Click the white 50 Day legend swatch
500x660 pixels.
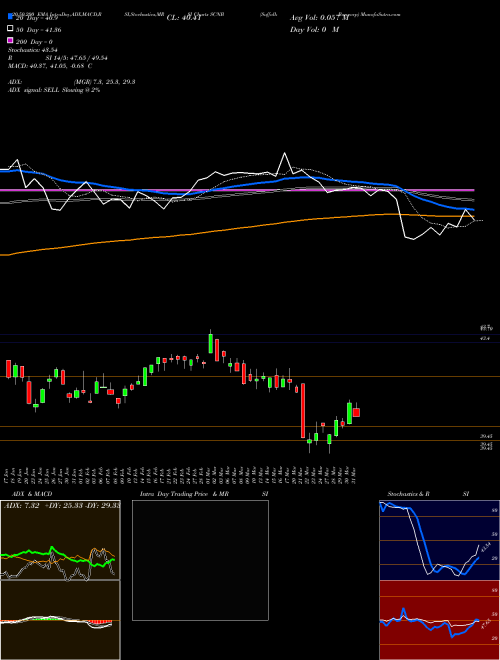click(x=10, y=29)
